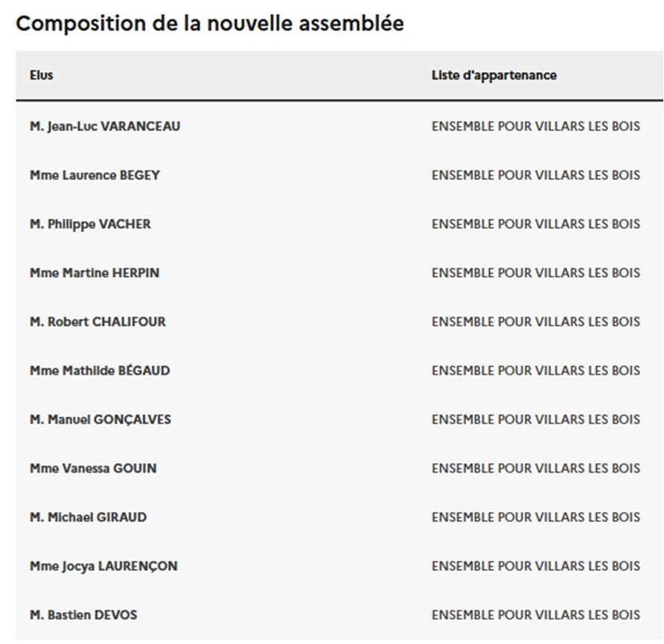Click on Mme Vanessa GOUIN
Viewport: 664px width, 644px height.
click(x=93, y=469)
